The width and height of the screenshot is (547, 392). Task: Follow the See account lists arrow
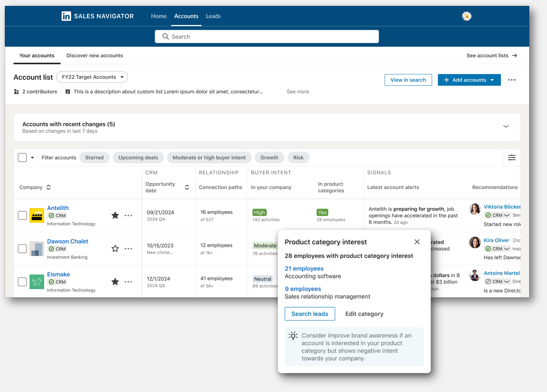[x=515, y=56]
